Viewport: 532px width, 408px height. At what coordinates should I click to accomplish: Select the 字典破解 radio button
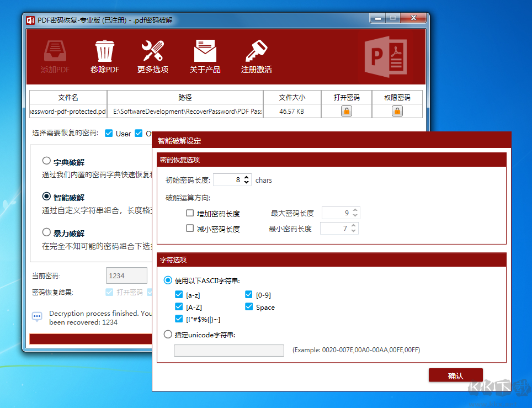point(46,161)
